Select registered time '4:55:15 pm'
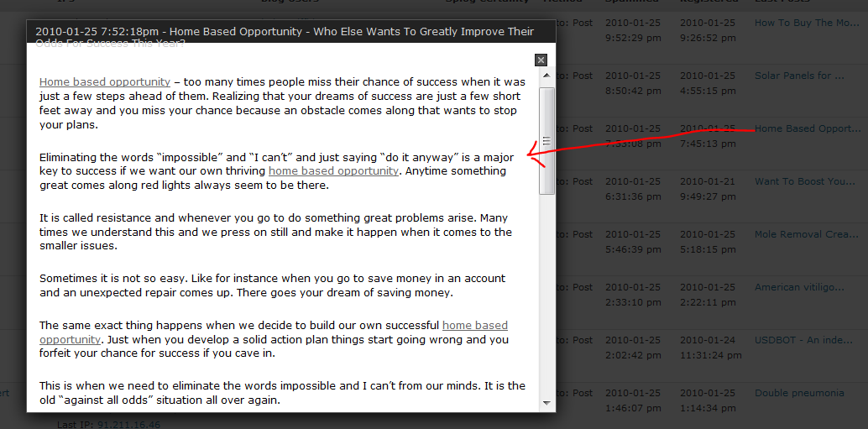868x429 pixels. tap(708, 91)
